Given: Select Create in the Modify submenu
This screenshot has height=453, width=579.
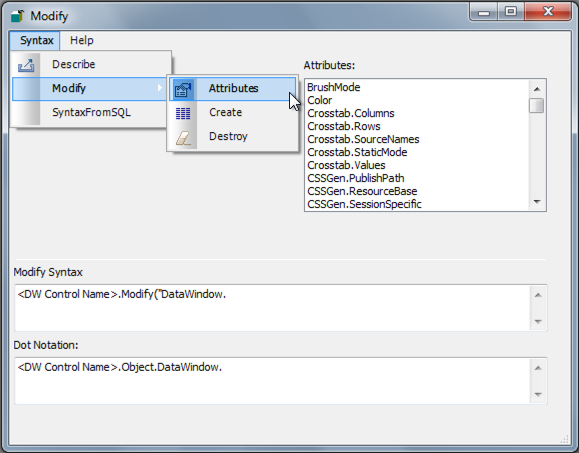Looking at the screenshot, I should tap(225, 112).
